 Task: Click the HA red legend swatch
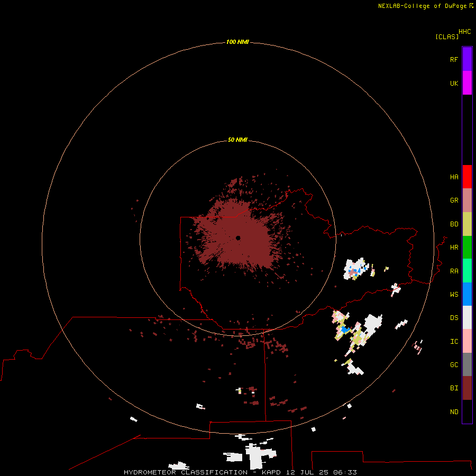coord(467,177)
